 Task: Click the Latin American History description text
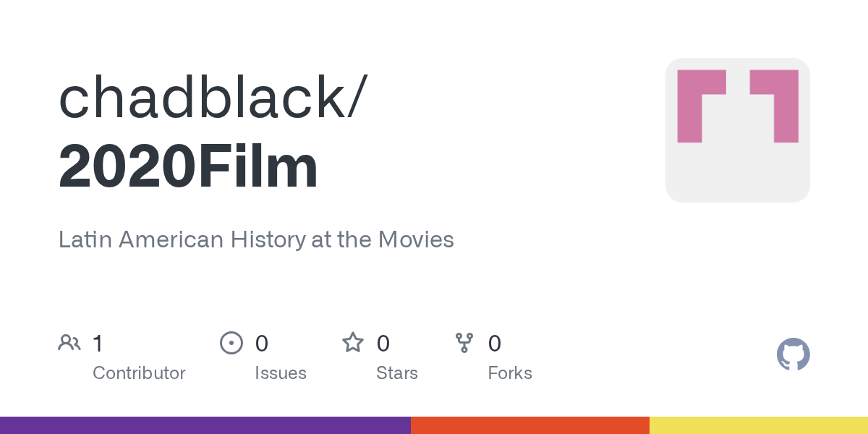click(256, 239)
